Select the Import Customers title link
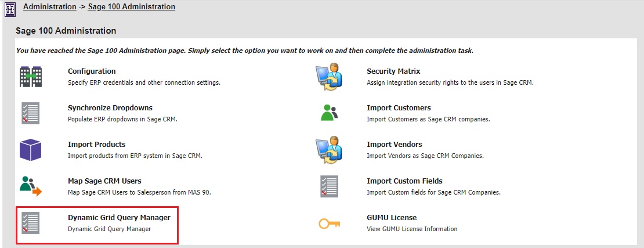Image resolution: width=644 pixels, height=248 pixels. [399, 108]
